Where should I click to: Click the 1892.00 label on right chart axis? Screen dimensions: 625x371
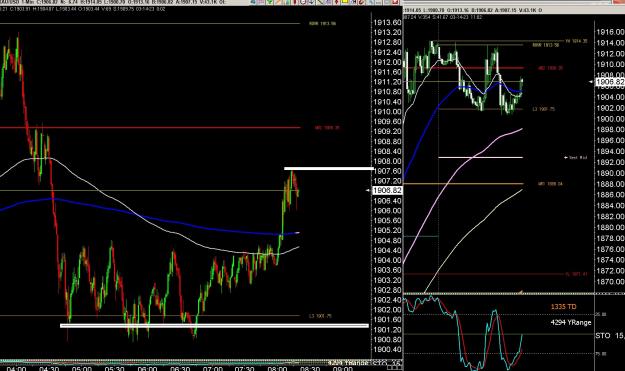coord(610,162)
